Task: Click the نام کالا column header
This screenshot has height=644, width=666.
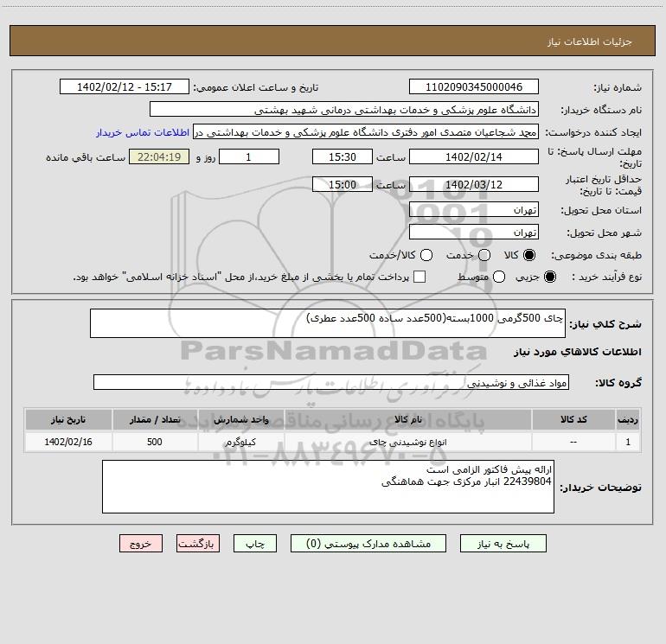Action: [x=407, y=419]
